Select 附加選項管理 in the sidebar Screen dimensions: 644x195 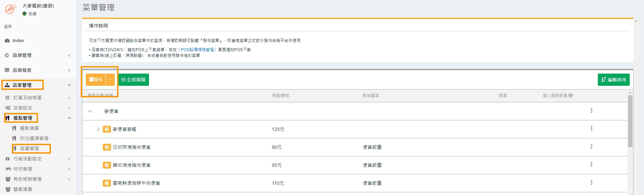pyautogui.click(x=34, y=138)
